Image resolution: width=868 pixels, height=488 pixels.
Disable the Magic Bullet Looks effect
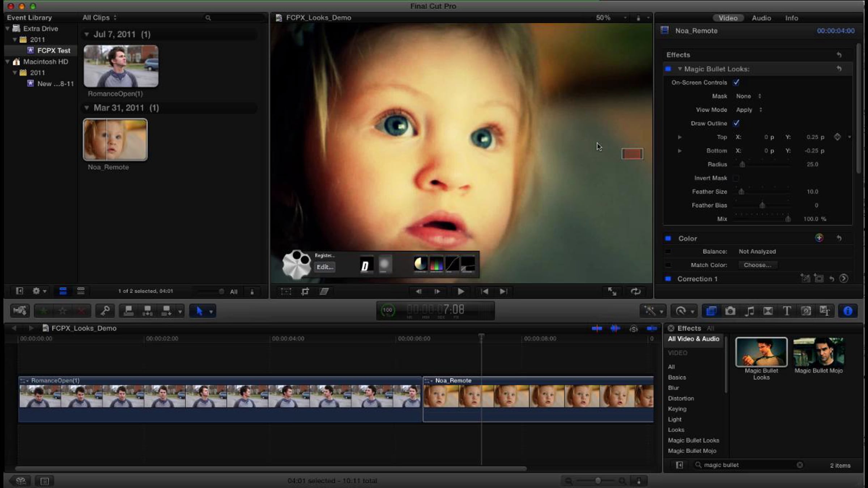[668, 69]
